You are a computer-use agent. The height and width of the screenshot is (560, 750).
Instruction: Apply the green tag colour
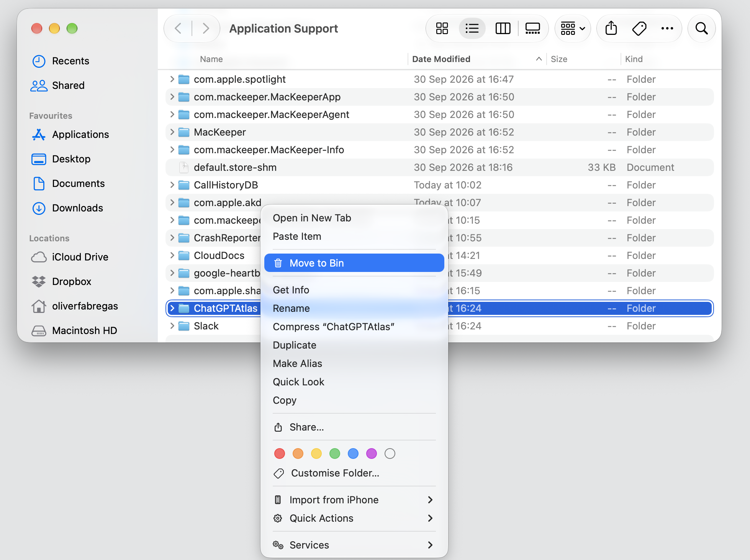pyautogui.click(x=335, y=454)
